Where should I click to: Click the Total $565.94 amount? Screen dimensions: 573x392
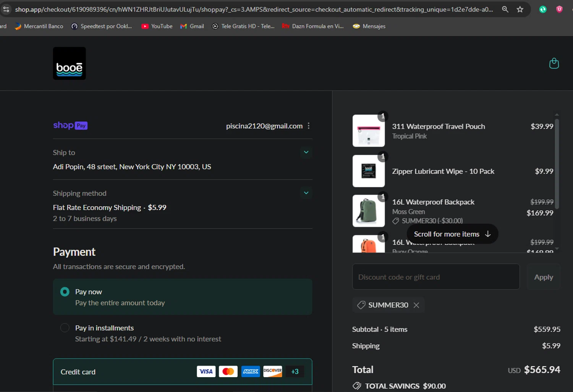tap(542, 369)
